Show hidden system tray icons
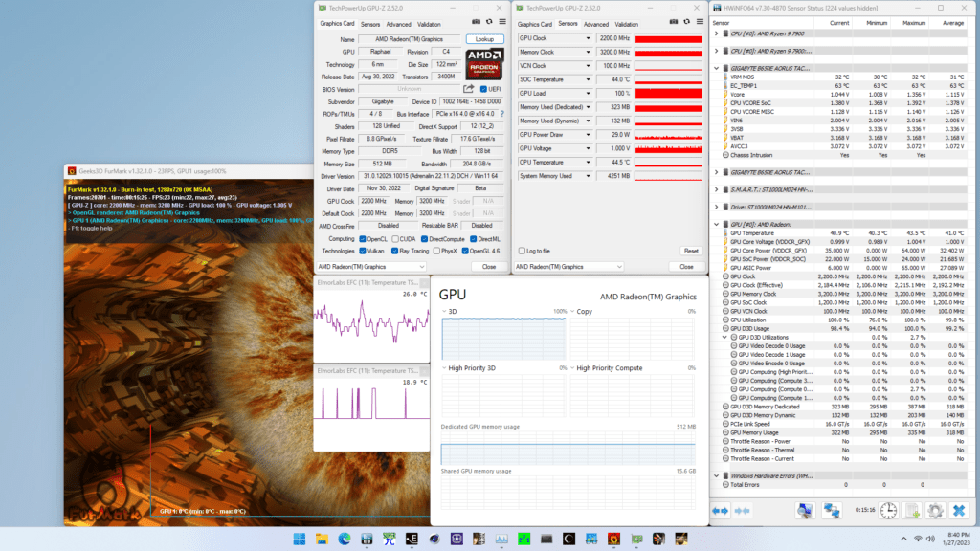Screen dimensions: 980x551 point(903,539)
